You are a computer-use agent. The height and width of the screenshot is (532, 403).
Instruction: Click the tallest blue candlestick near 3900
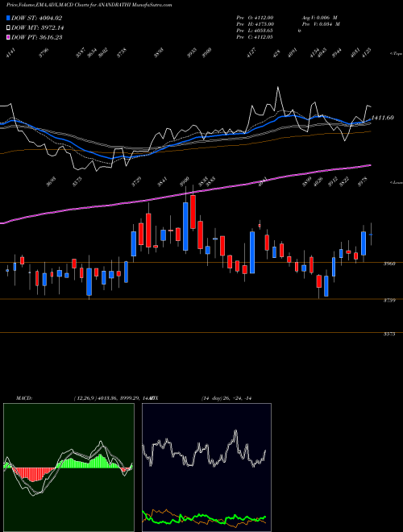tap(185, 227)
